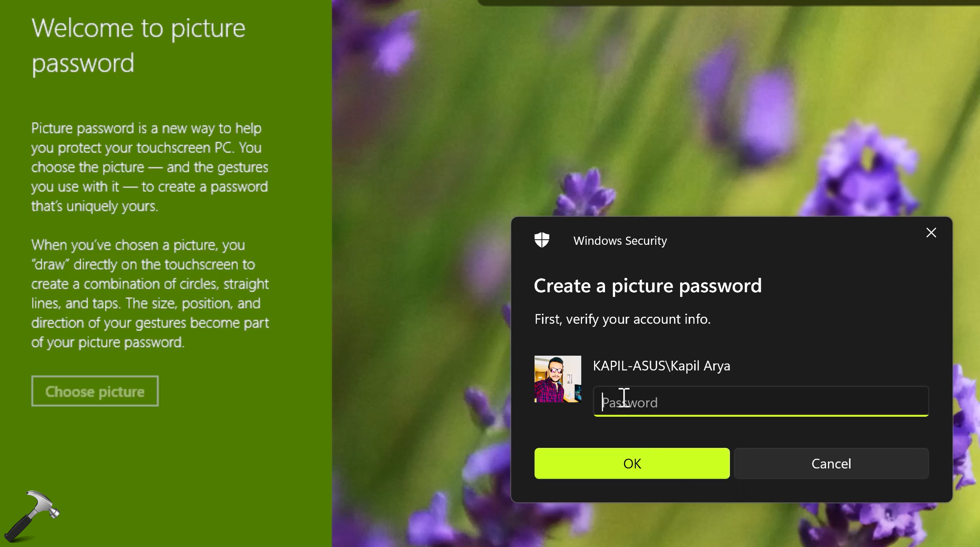Click the Windows Security shield icon
Image resolution: width=980 pixels, height=547 pixels.
542,240
